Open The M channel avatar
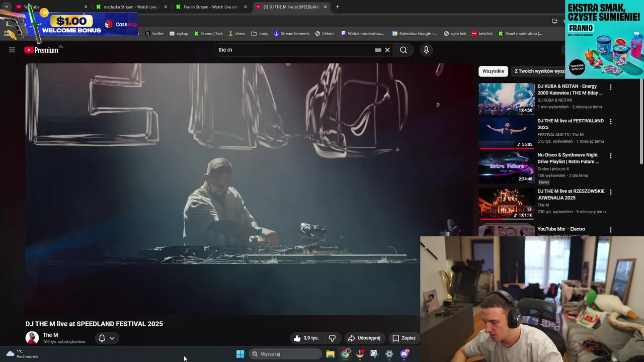The width and height of the screenshot is (644, 362). [x=32, y=338]
